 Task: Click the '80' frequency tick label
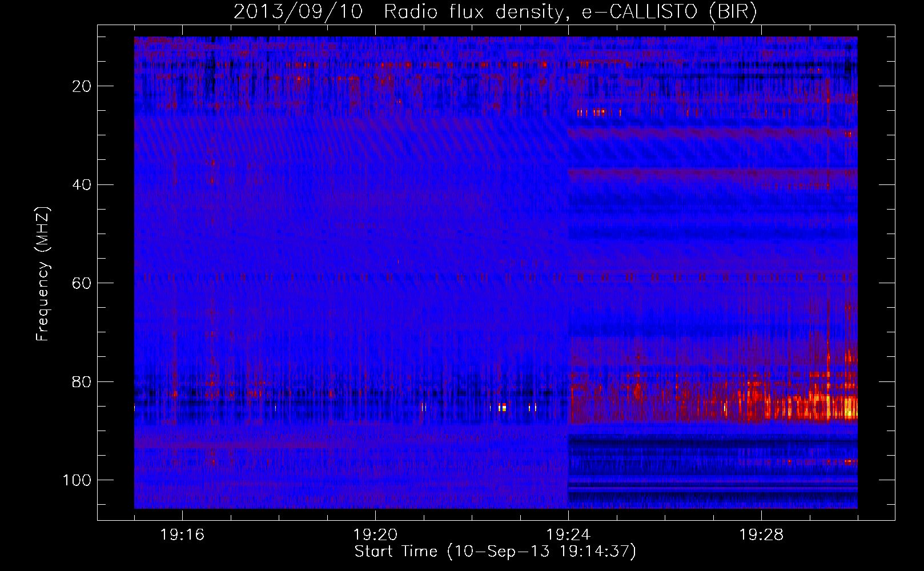tap(82, 381)
